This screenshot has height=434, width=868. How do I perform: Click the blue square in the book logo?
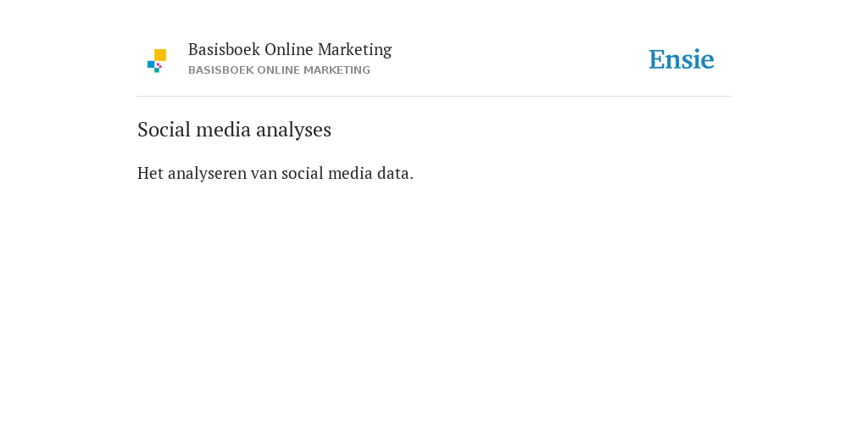pos(151,64)
